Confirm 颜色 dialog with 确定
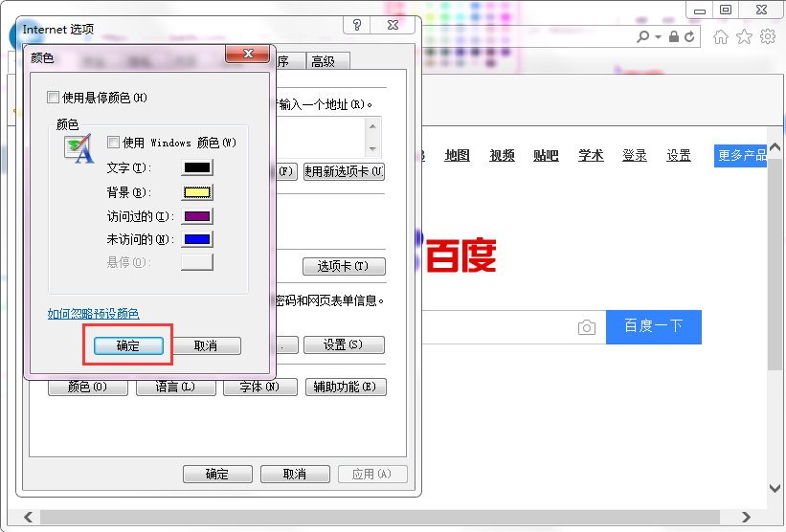 coord(128,345)
